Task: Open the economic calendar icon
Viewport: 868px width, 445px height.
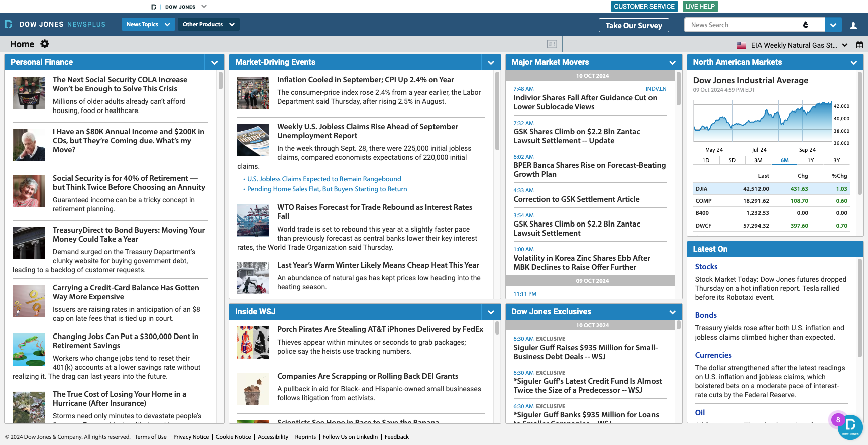Action: 859,45
